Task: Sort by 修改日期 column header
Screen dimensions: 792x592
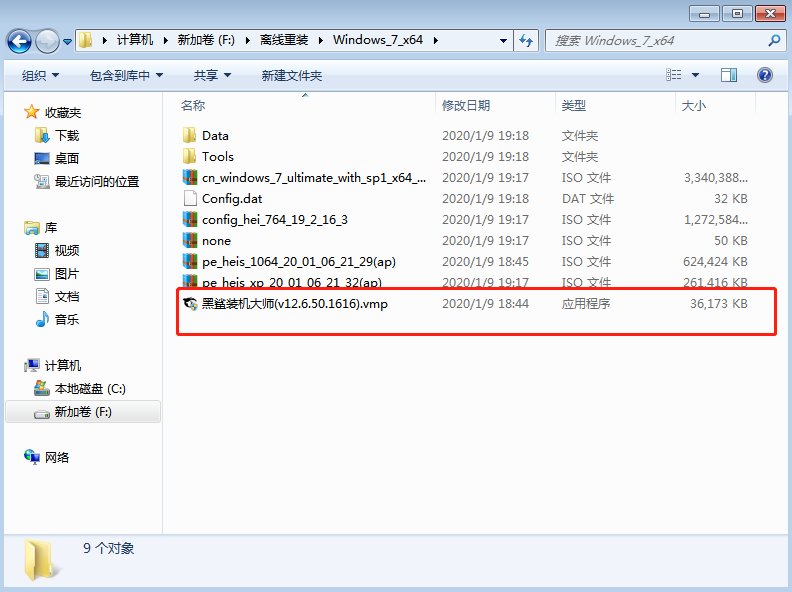Action: pos(466,105)
